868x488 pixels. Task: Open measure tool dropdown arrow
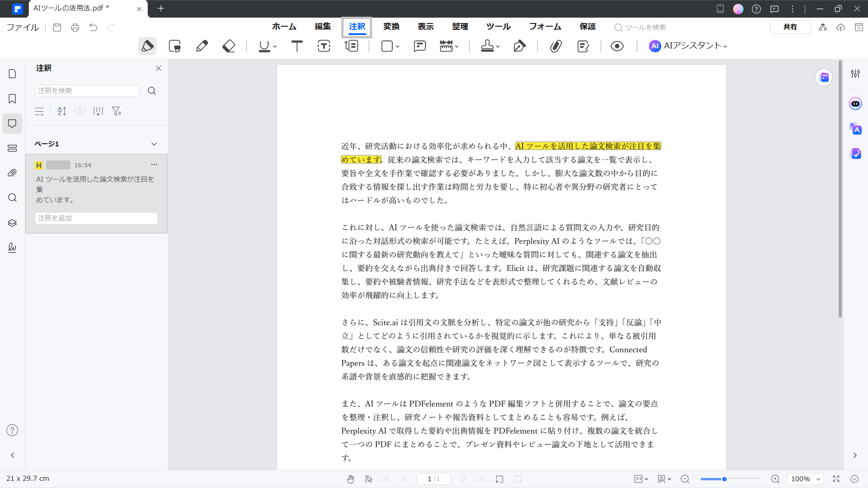point(457,47)
